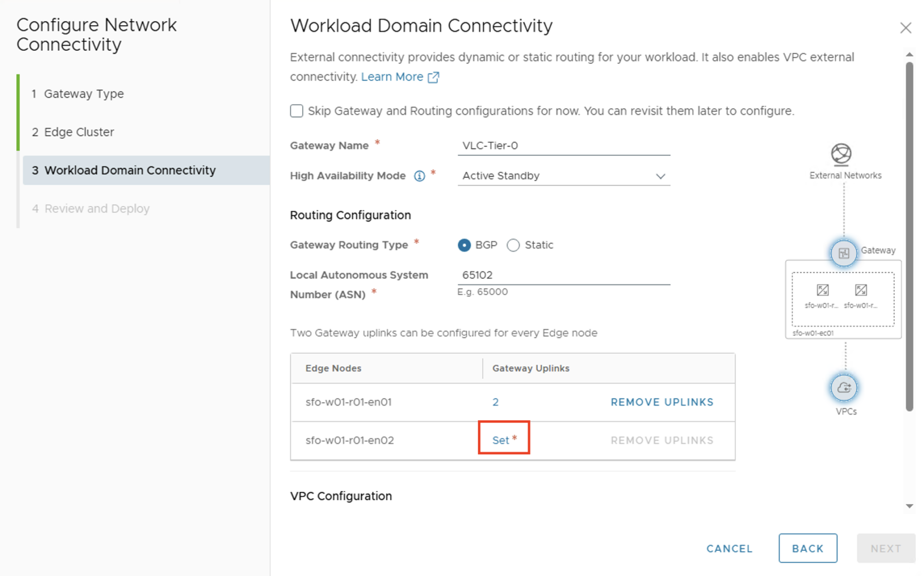924x576 pixels.
Task: Select the second sfo-w01-r node icon
Action: [x=862, y=291]
